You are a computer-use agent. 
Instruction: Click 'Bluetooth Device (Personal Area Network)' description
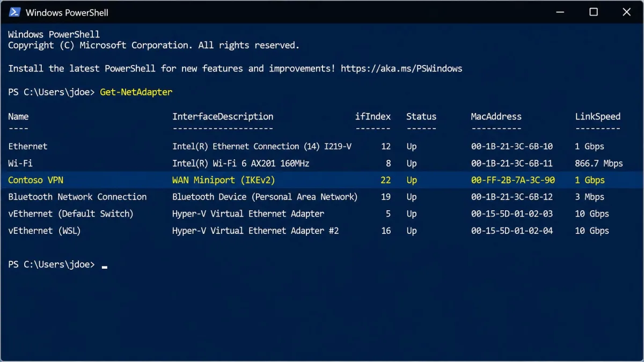[x=265, y=197]
